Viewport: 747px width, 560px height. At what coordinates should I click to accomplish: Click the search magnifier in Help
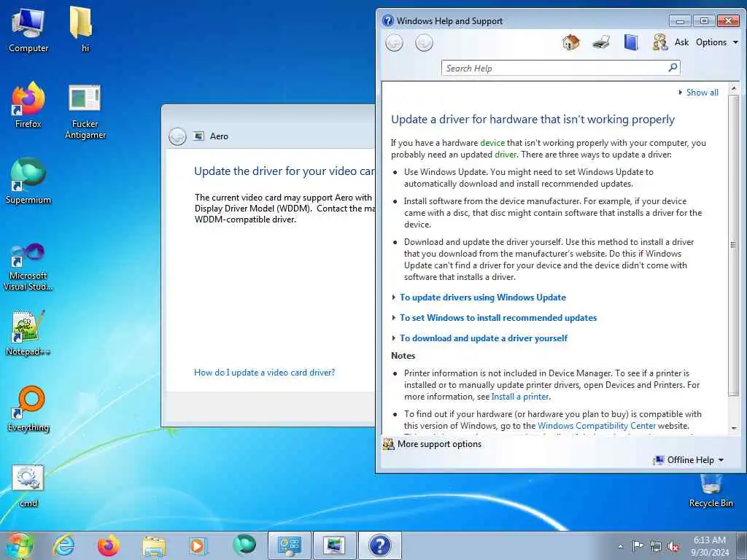[673, 68]
